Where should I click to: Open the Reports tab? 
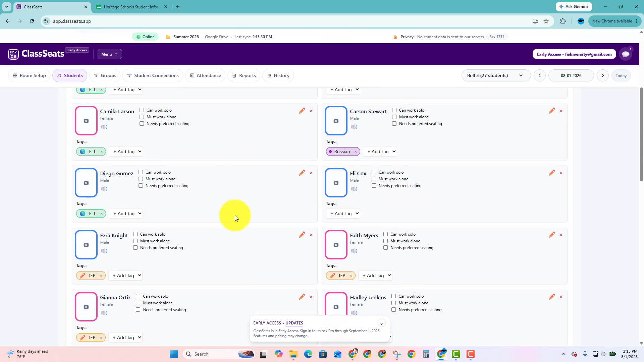pos(244,76)
